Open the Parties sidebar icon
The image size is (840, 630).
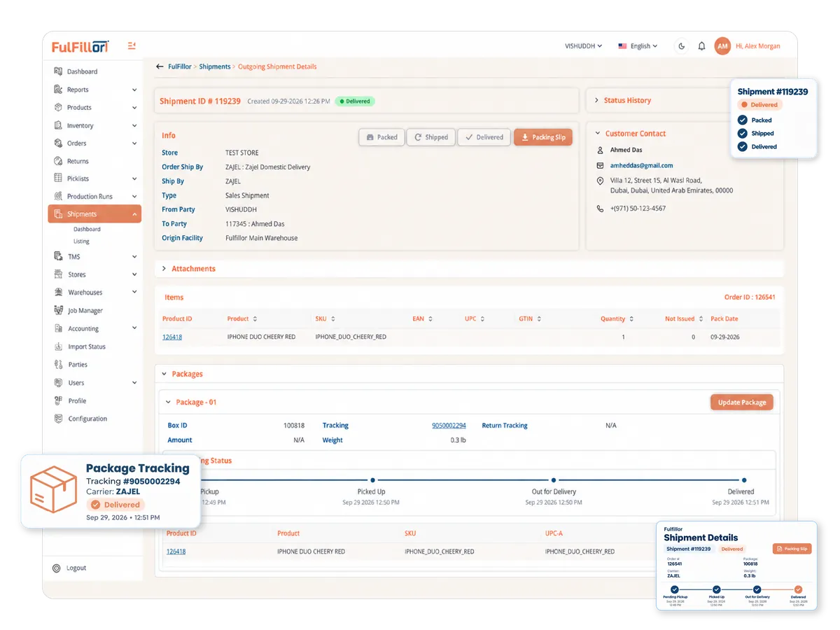click(x=58, y=364)
